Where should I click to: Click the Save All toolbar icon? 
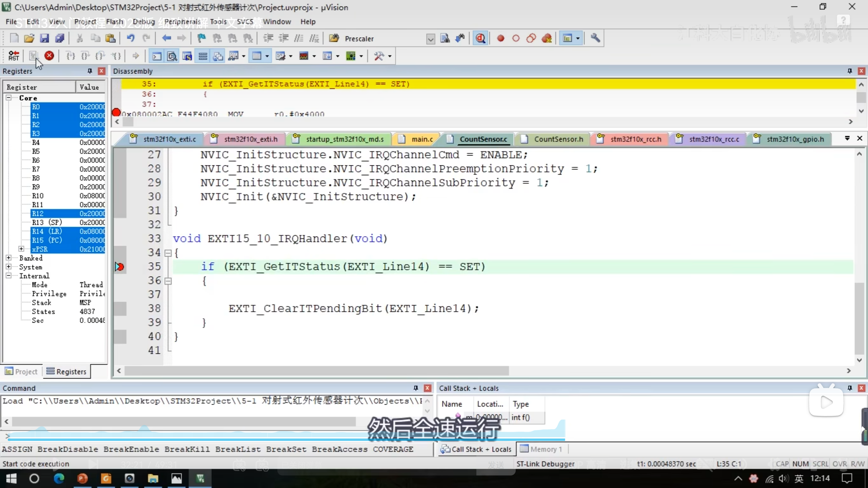60,38
